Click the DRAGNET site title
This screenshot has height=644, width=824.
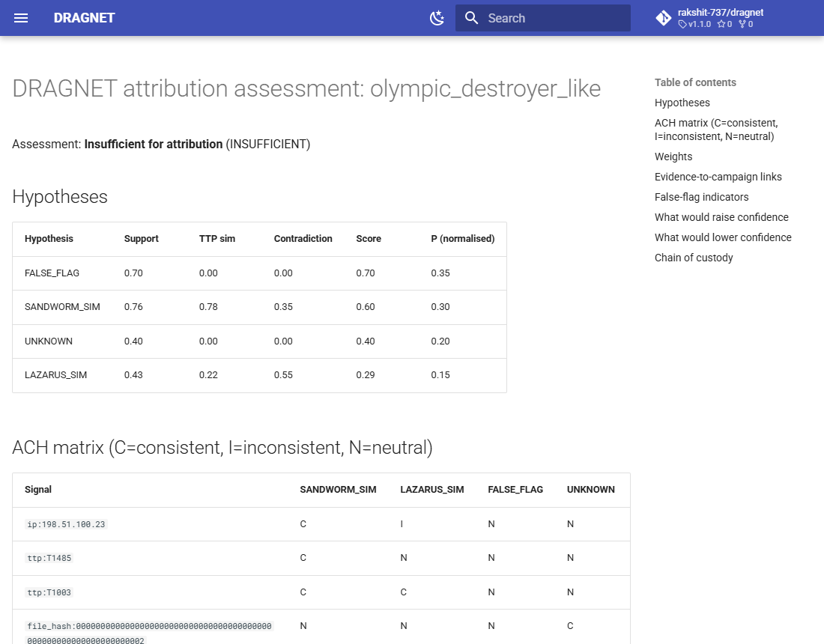click(x=84, y=18)
